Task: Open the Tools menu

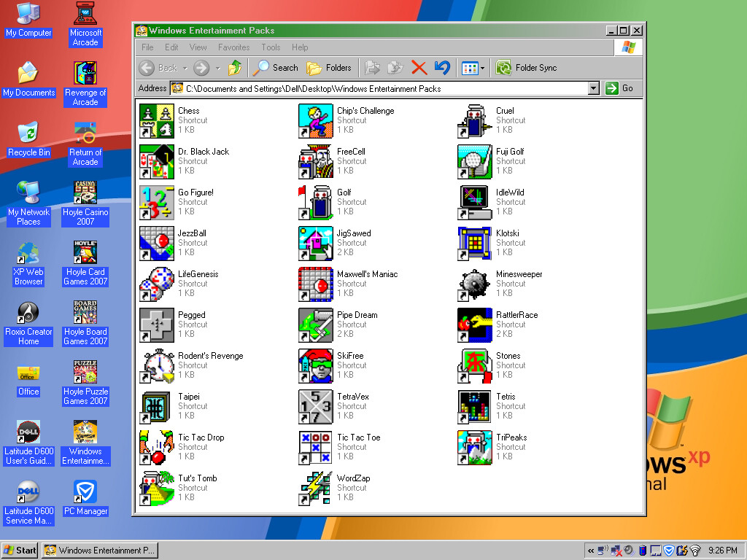Action: click(271, 47)
